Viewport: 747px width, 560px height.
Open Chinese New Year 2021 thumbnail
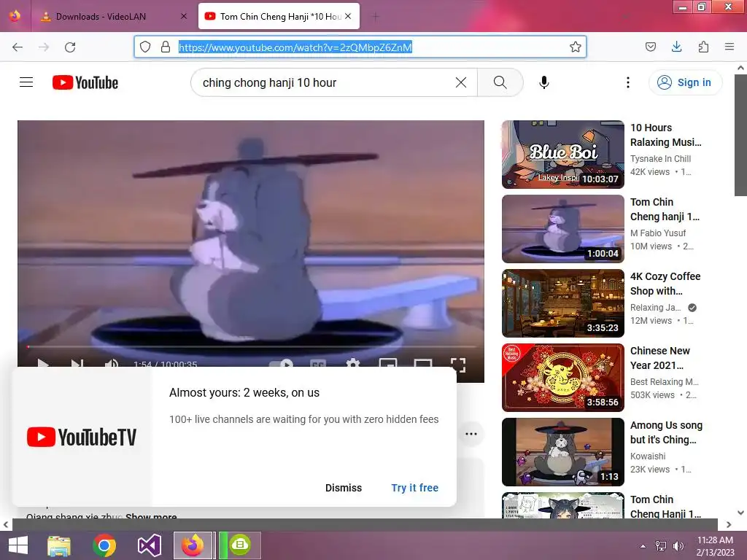pos(562,377)
